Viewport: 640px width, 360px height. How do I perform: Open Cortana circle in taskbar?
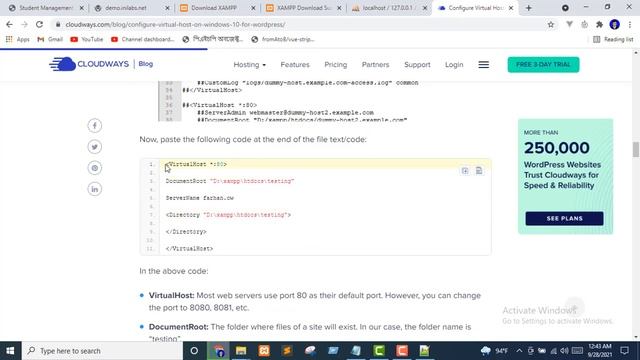[194, 351]
